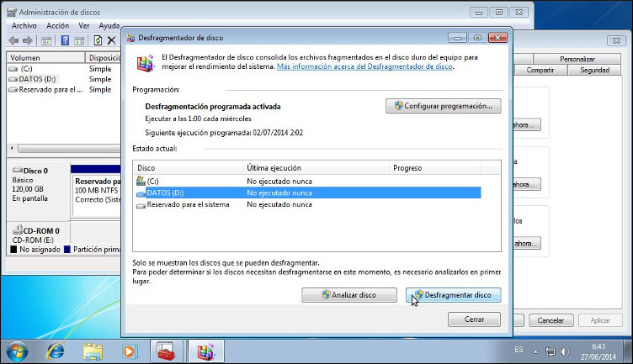Click the Disco column header
The image size is (633, 364).
click(188, 168)
